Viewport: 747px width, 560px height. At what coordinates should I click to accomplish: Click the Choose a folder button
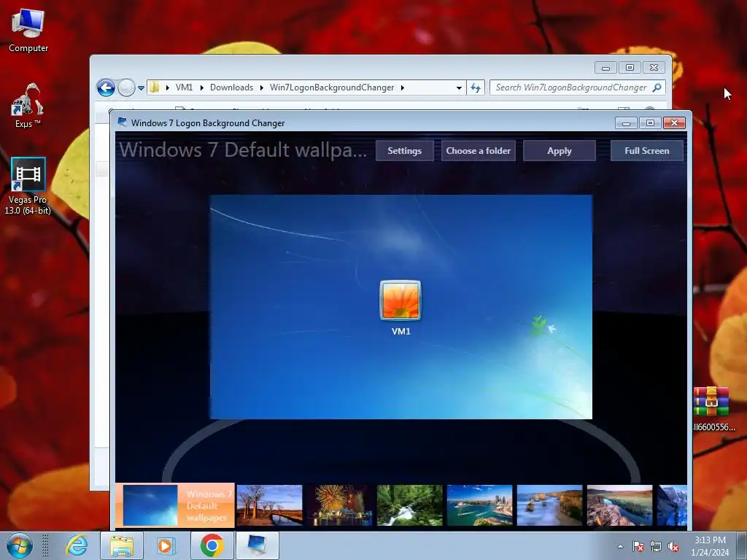point(479,150)
